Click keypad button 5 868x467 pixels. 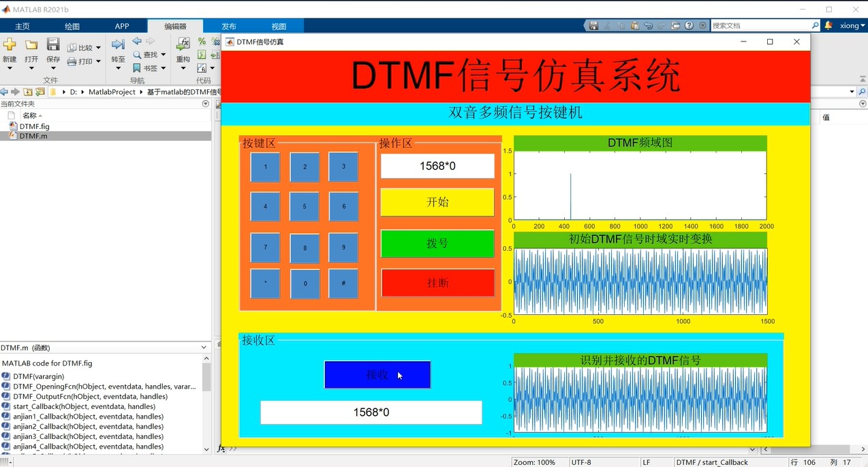(305, 207)
